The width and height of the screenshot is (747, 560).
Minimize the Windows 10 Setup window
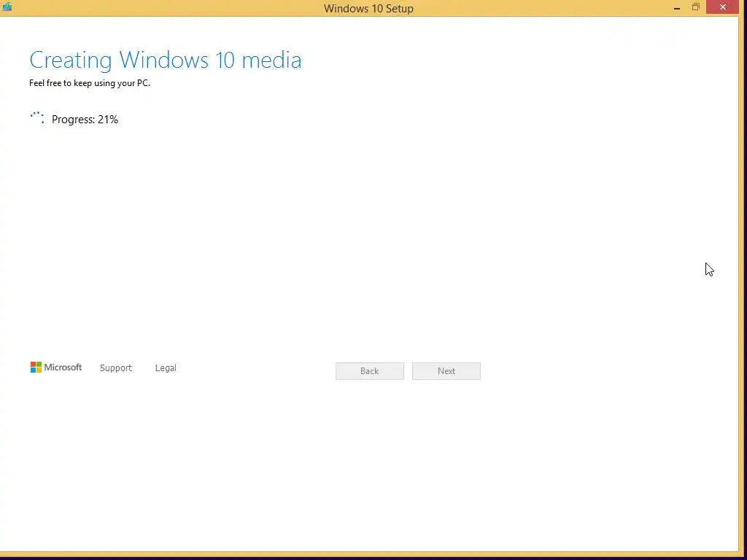pyautogui.click(x=676, y=7)
